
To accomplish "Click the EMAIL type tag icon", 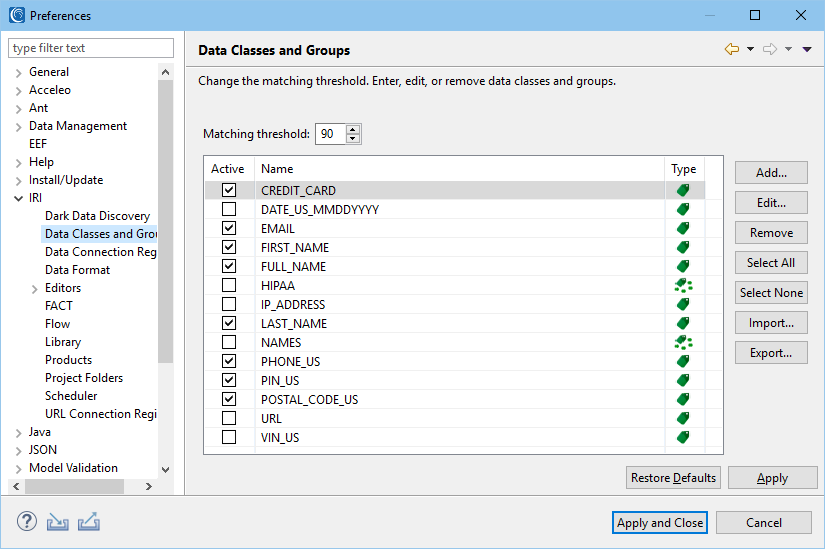I will coord(683,228).
